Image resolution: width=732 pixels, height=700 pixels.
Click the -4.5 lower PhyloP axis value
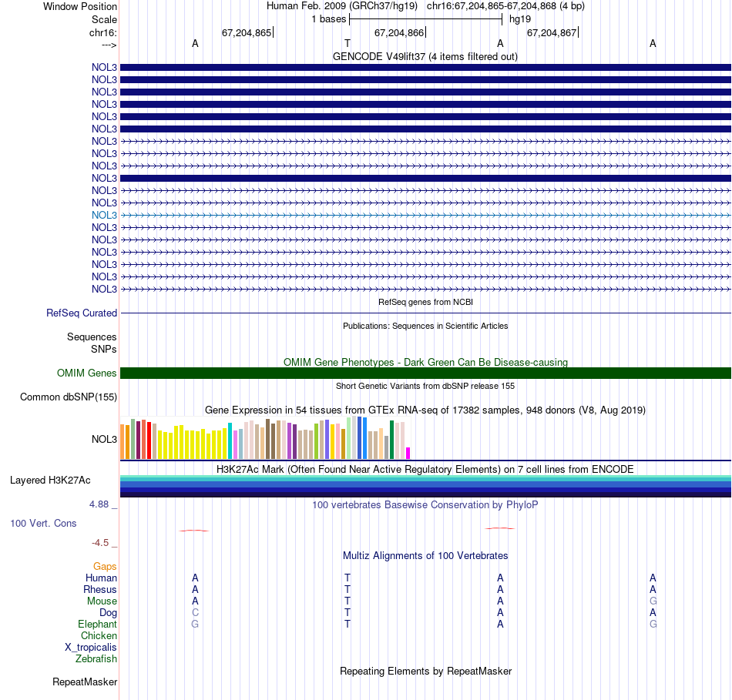(100, 543)
